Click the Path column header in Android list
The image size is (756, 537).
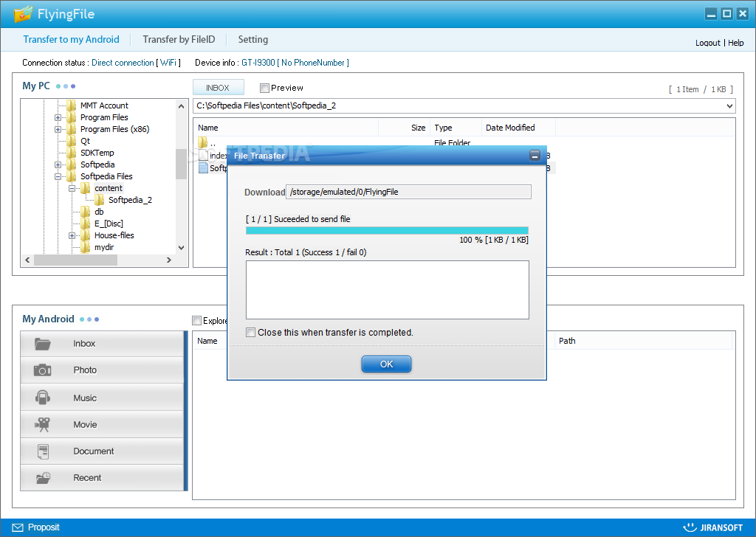click(644, 341)
